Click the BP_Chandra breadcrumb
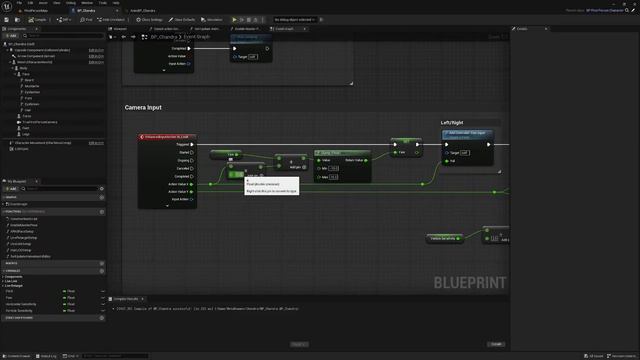 164,37
